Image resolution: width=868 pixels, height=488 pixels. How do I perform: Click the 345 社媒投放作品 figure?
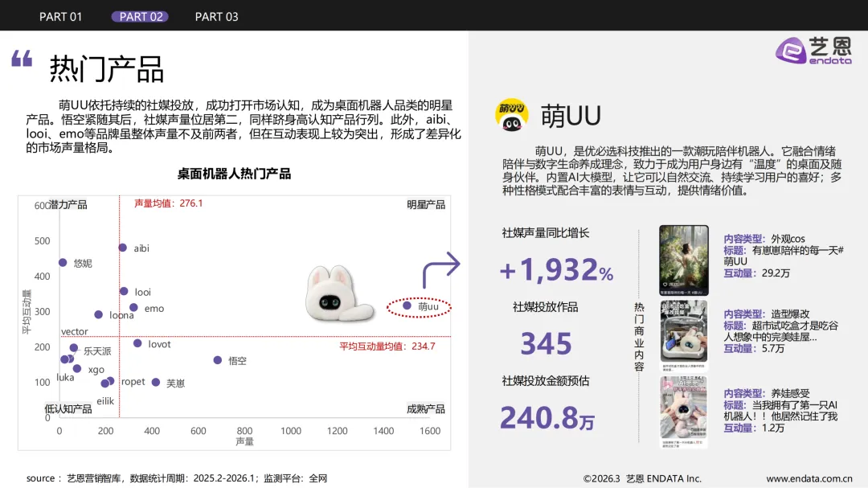[546, 343]
